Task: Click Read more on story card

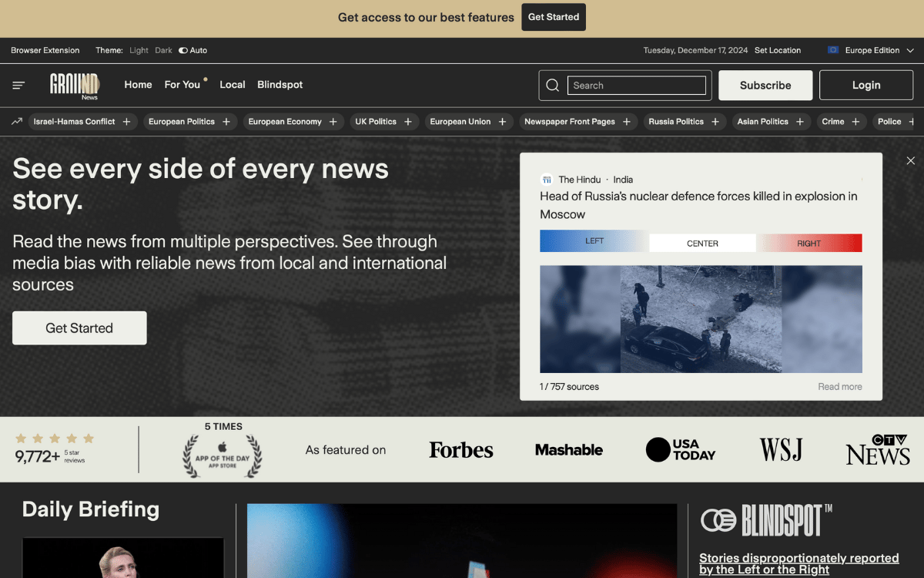Action: tap(840, 387)
